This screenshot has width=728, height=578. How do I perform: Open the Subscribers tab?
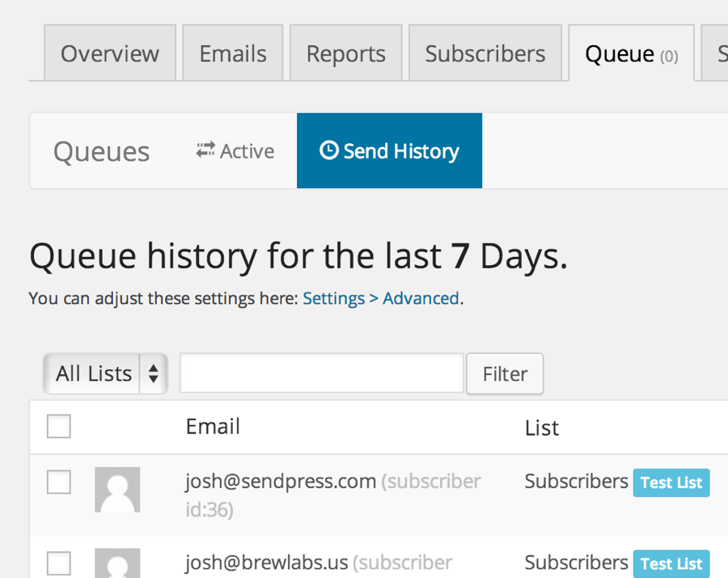point(485,53)
